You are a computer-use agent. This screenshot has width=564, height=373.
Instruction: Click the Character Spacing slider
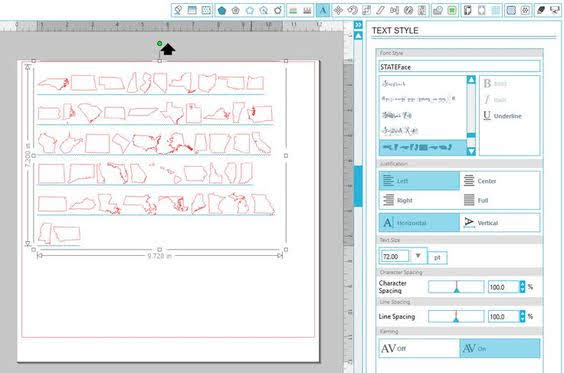456,287
